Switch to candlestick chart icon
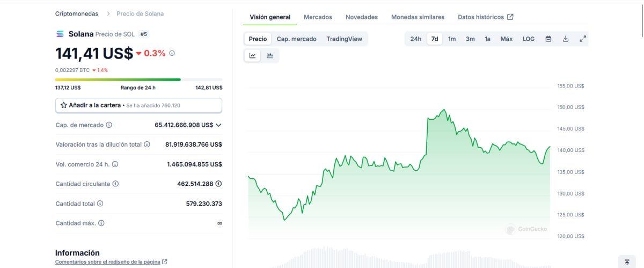Image resolution: width=644 pixels, height=268 pixels. tap(269, 55)
